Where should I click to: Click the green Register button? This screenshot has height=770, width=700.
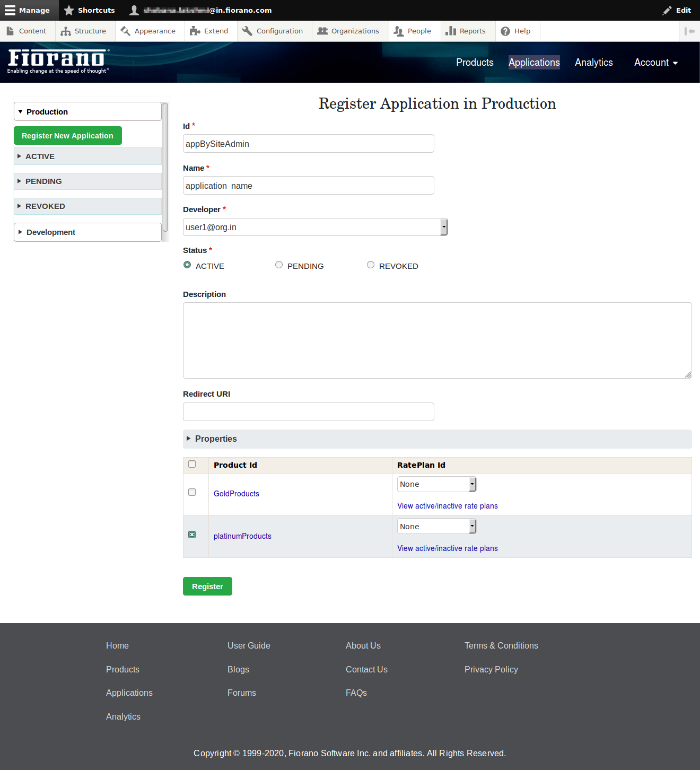click(207, 586)
